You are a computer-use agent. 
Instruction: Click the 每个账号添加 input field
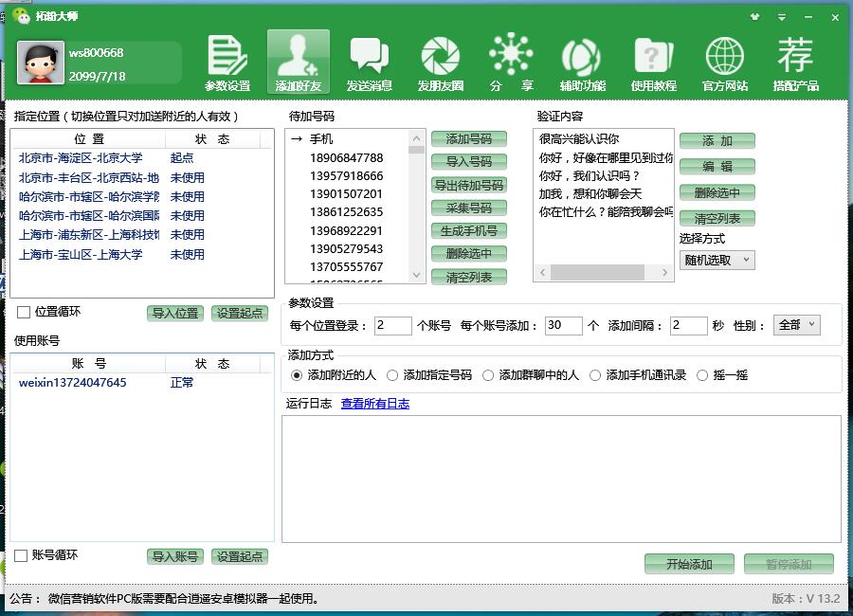[x=564, y=325]
